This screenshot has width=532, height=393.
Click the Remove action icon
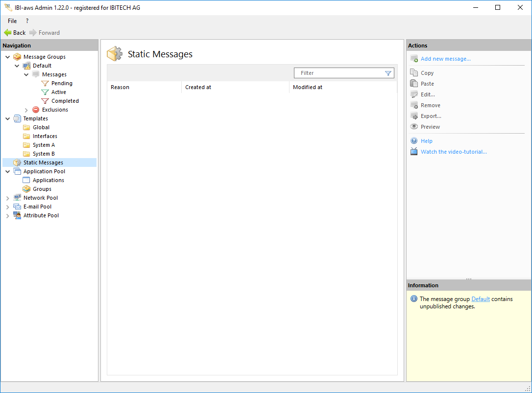414,105
